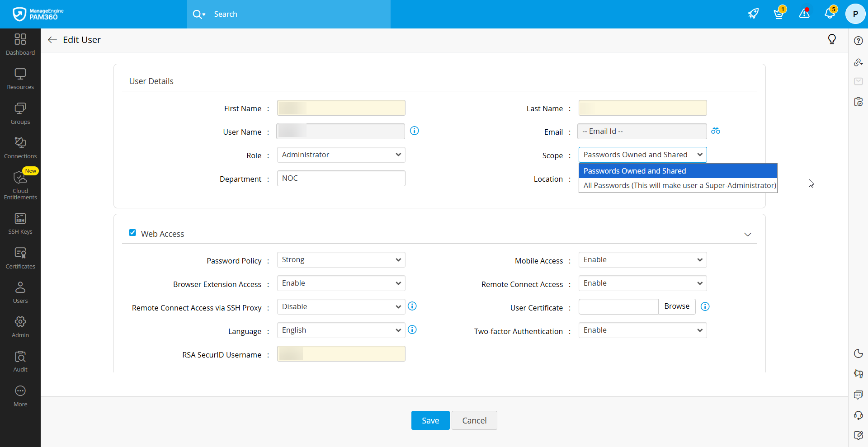This screenshot has height=447, width=868.
Task: Click the notifications bell icon
Action: click(830, 14)
